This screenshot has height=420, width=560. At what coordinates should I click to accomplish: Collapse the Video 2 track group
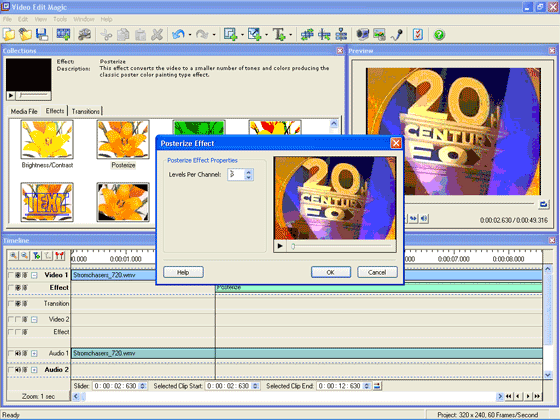click(x=34, y=319)
